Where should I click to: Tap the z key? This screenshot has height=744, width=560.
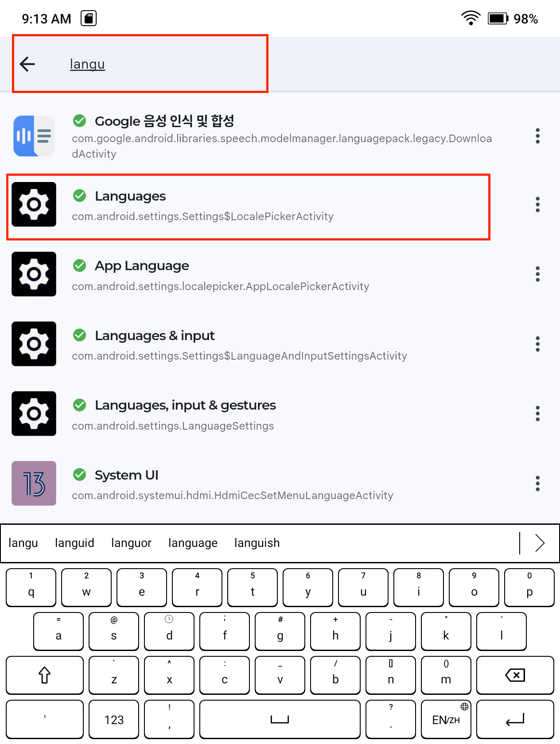tap(114, 675)
